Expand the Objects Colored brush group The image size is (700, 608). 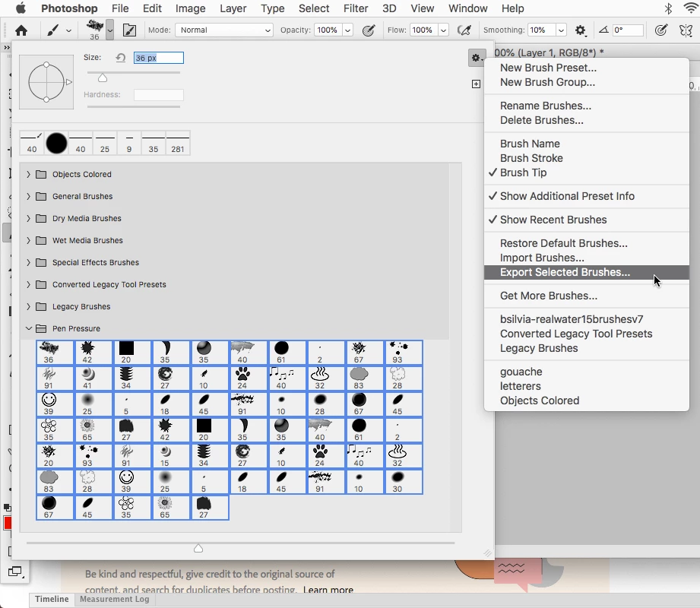[29, 174]
